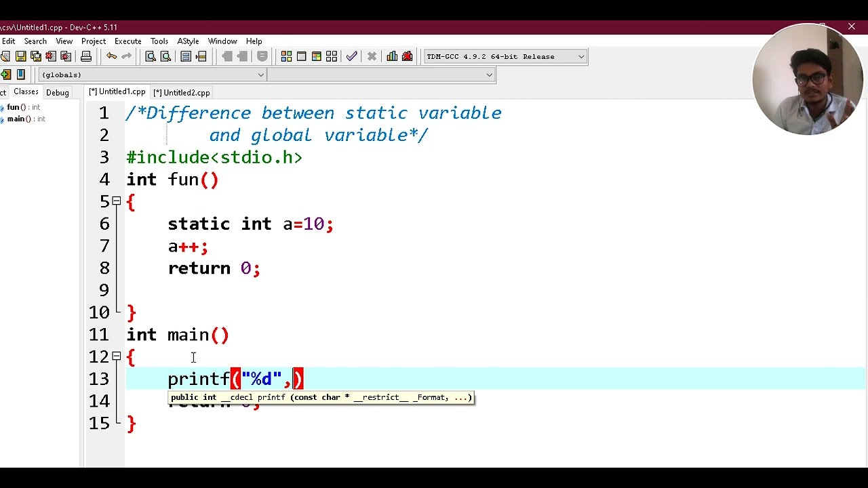Click the Save All toolbar icon
Screen dimensions: 868x488
[x=36, y=56]
